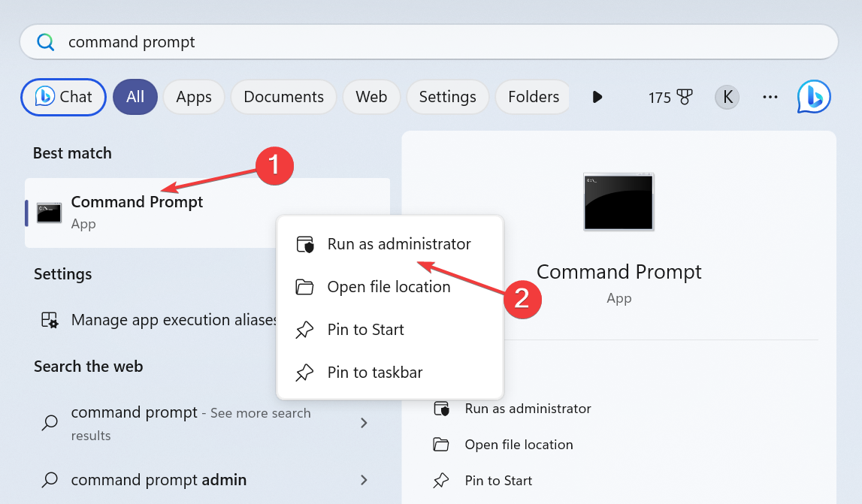Click the pin icon next to Pin to Start

(x=304, y=329)
